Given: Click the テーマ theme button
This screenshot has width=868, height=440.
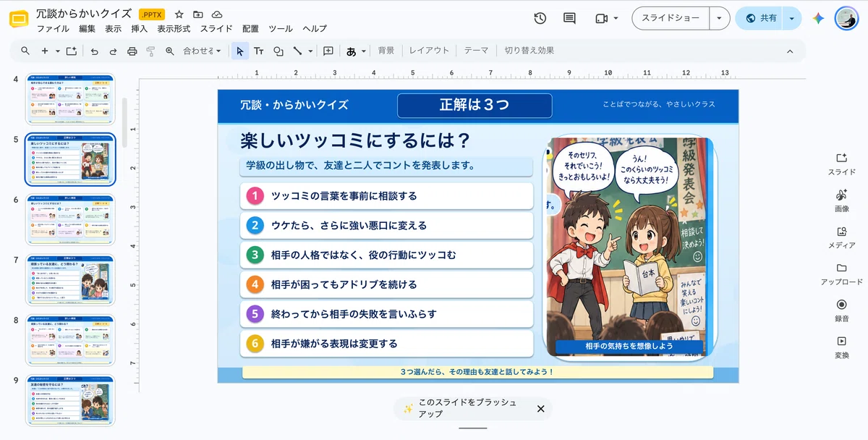Looking at the screenshot, I should [x=476, y=51].
